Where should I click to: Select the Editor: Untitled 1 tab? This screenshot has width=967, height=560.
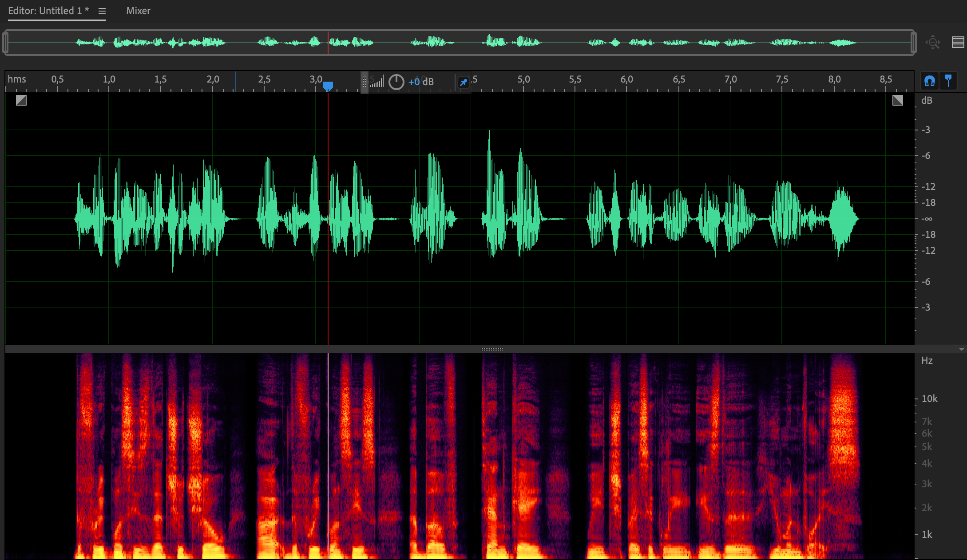click(x=48, y=11)
